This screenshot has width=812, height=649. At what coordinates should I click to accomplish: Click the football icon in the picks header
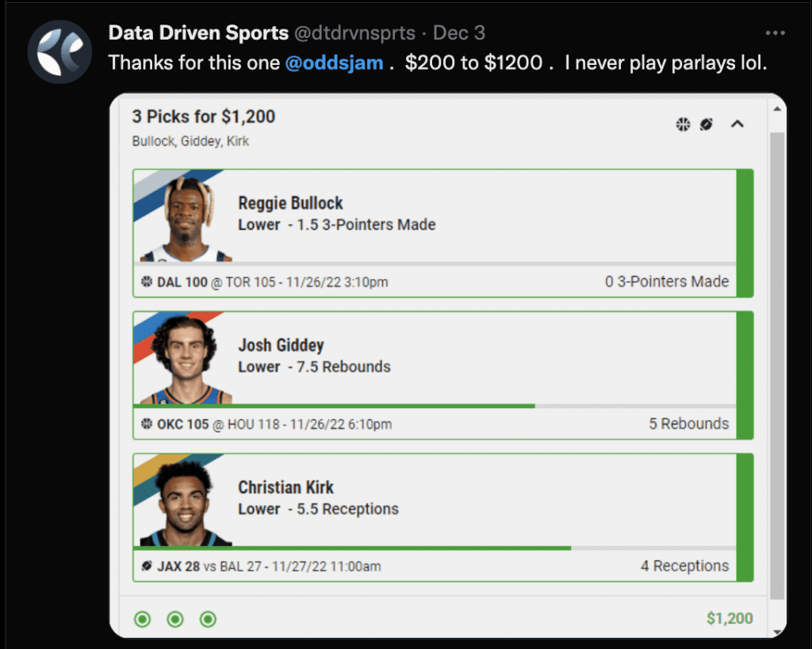tap(707, 124)
